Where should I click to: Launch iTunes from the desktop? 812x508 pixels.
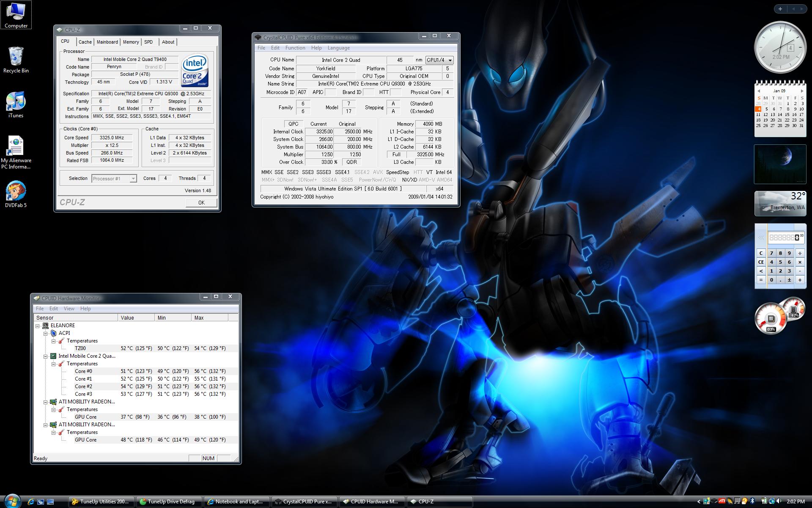(16, 105)
